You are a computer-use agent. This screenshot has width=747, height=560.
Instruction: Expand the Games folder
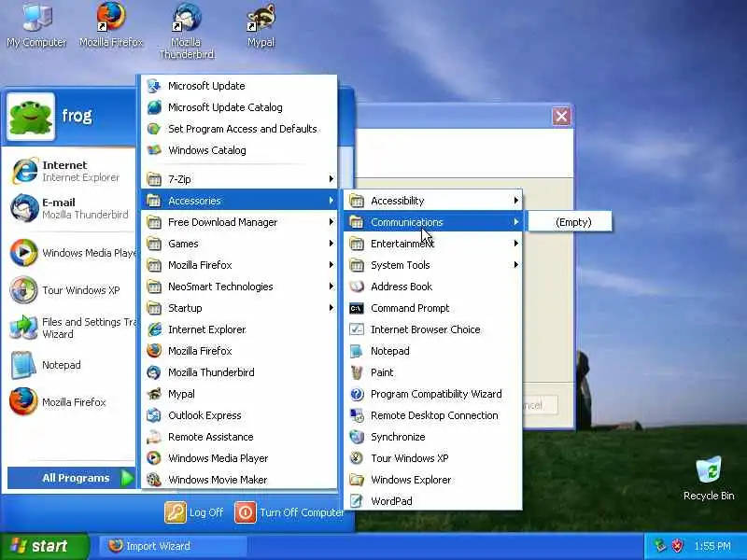click(239, 244)
